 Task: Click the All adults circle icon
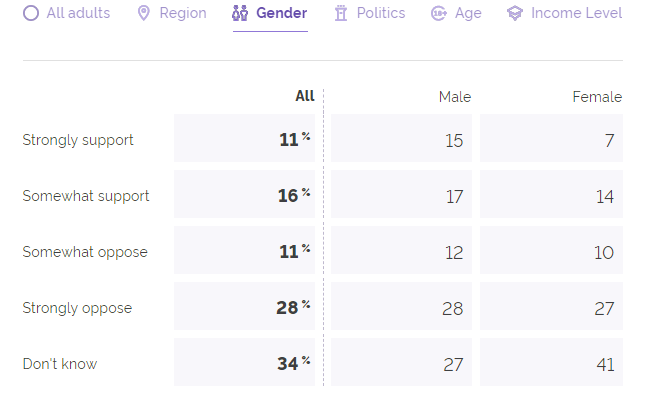pos(31,13)
